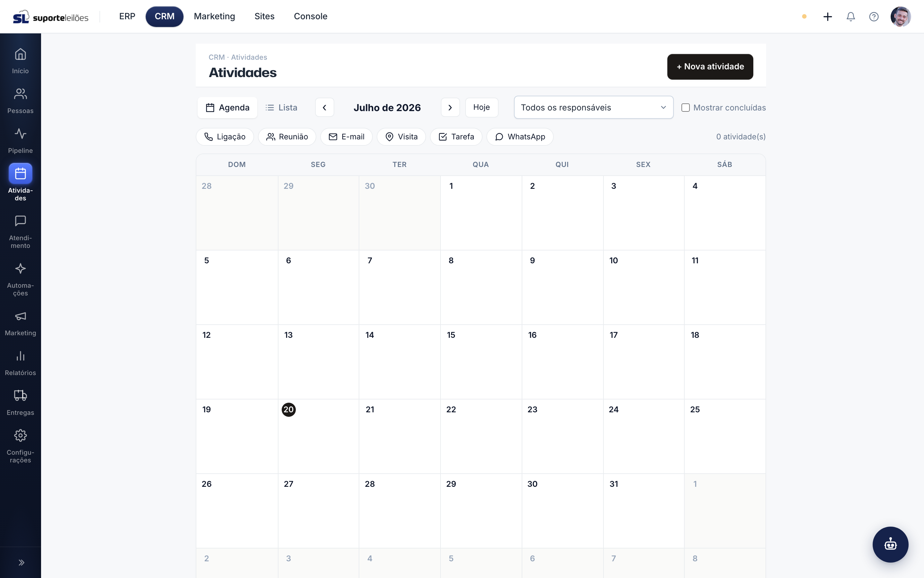Click the CRM breadcrumb link
924x578 pixels.
pos(217,57)
